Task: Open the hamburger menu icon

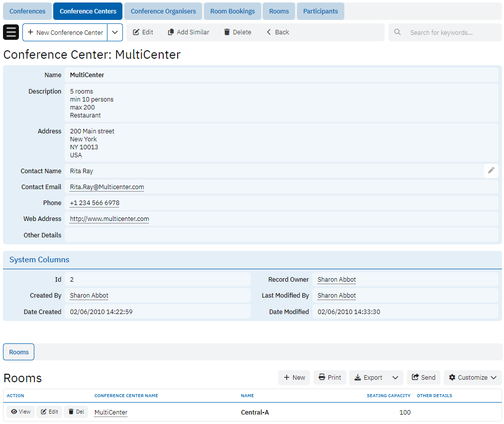Action: [x=11, y=32]
